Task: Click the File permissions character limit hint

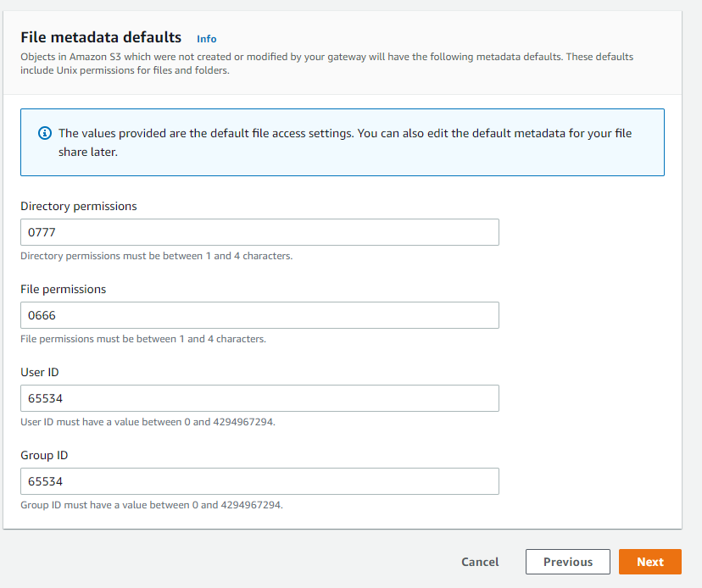Action: pyautogui.click(x=143, y=339)
